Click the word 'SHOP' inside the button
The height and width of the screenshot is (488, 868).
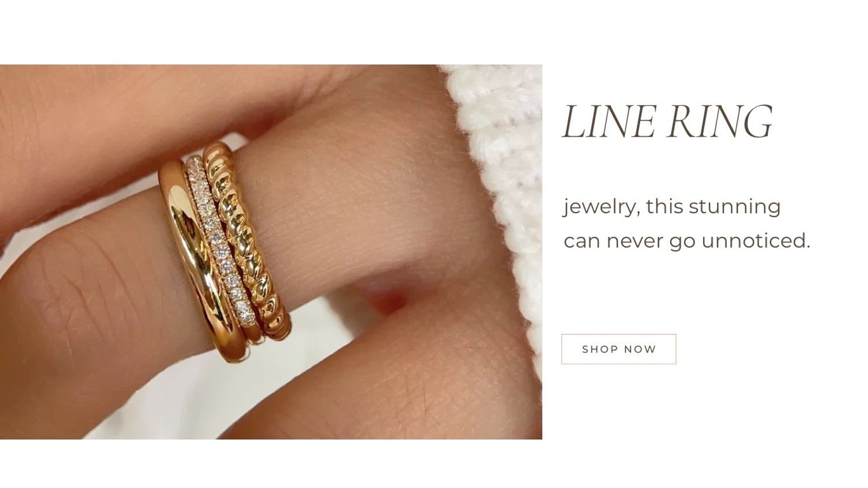click(601, 349)
